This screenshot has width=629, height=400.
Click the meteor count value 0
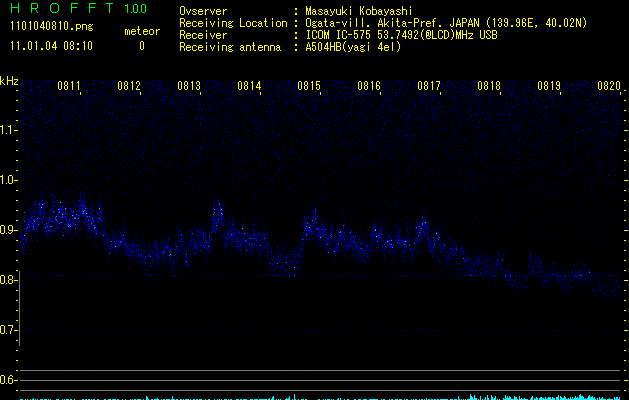point(142,46)
